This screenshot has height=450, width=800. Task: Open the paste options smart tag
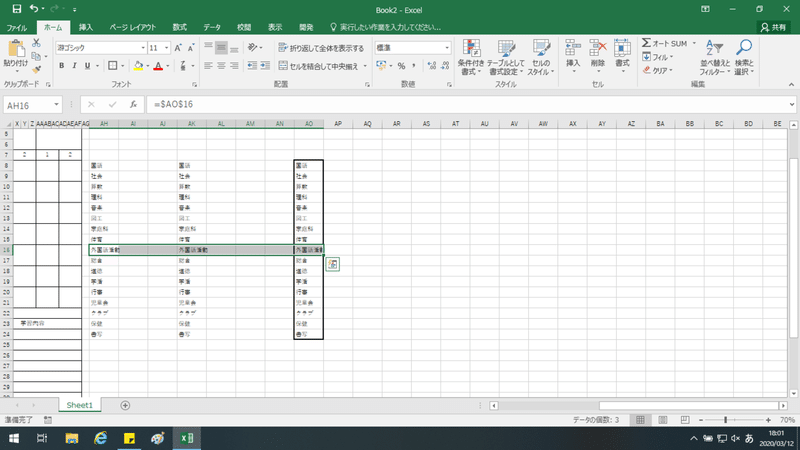pos(332,264)
